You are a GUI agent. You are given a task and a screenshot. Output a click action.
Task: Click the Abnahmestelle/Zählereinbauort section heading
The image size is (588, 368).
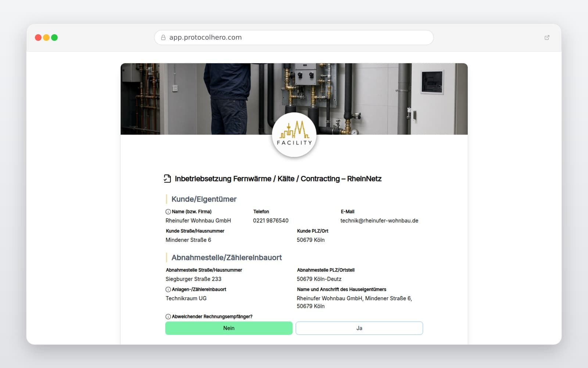click(x=227, y=258)
